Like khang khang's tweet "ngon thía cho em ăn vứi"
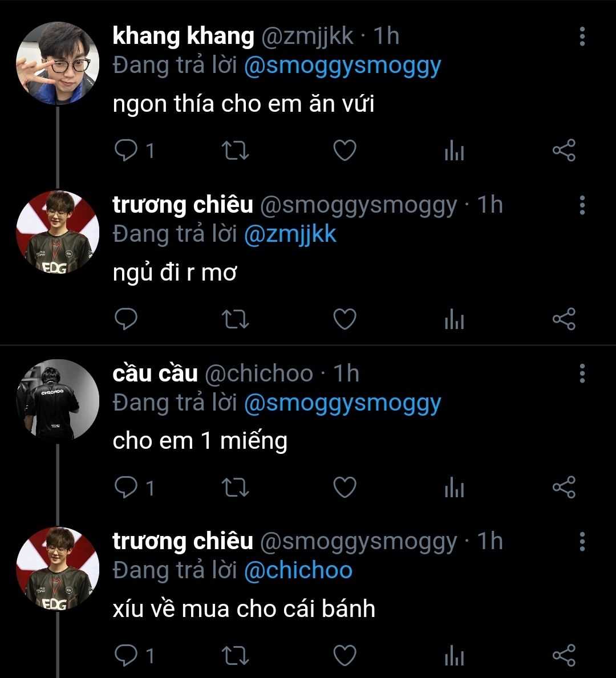This screenshot has width=616, height=678. tap(345, 151)
